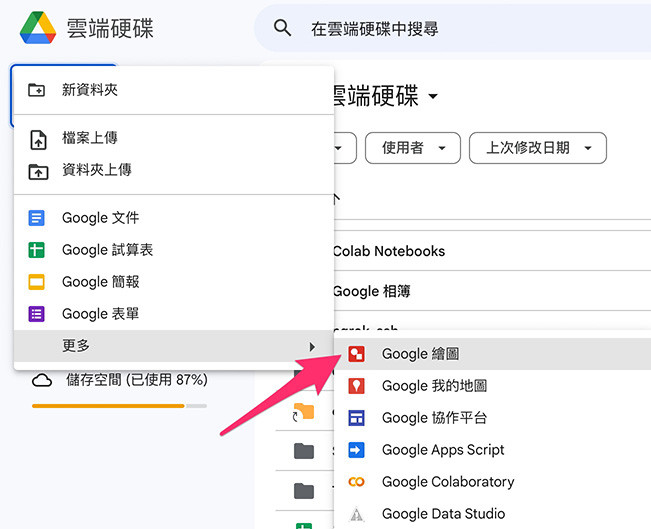This screenshot has width=651, height=529.
Task: Click the file upload icon beside 檔案上傳
Action: [38, 140]
